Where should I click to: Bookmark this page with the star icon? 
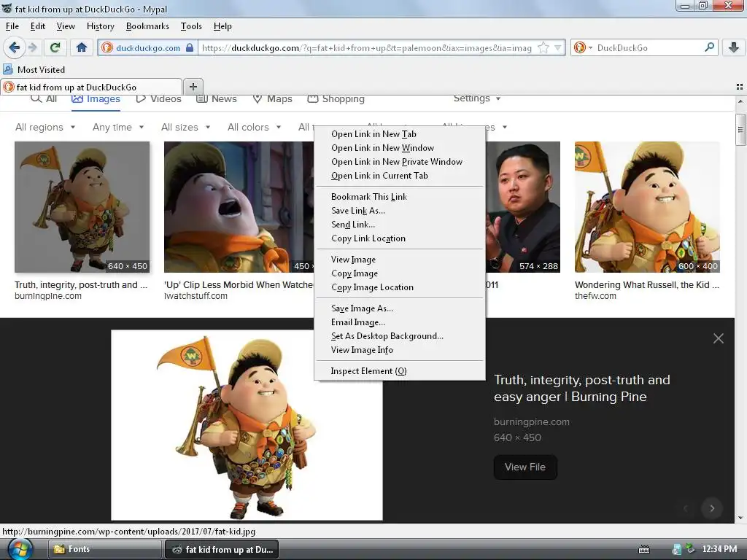(x=543, y=47)
